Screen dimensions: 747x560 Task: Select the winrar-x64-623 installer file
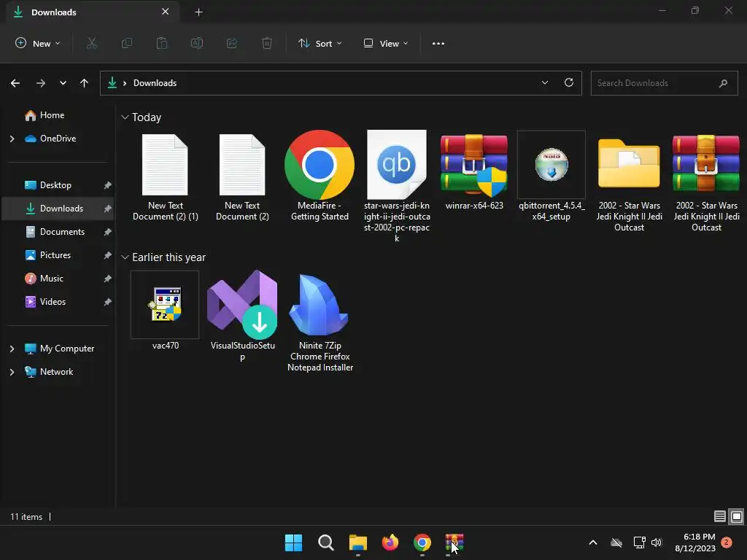pos(474,171)
